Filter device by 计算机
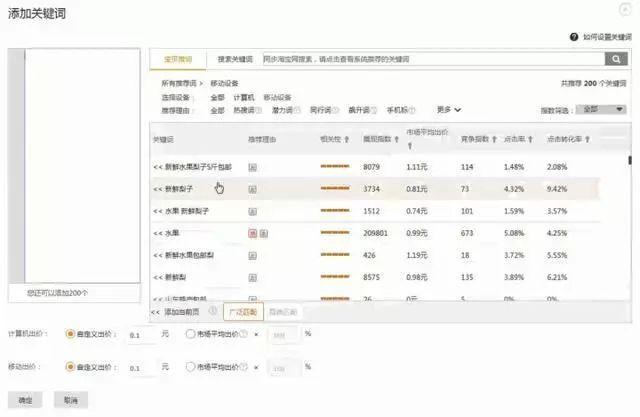 (244, 98)
